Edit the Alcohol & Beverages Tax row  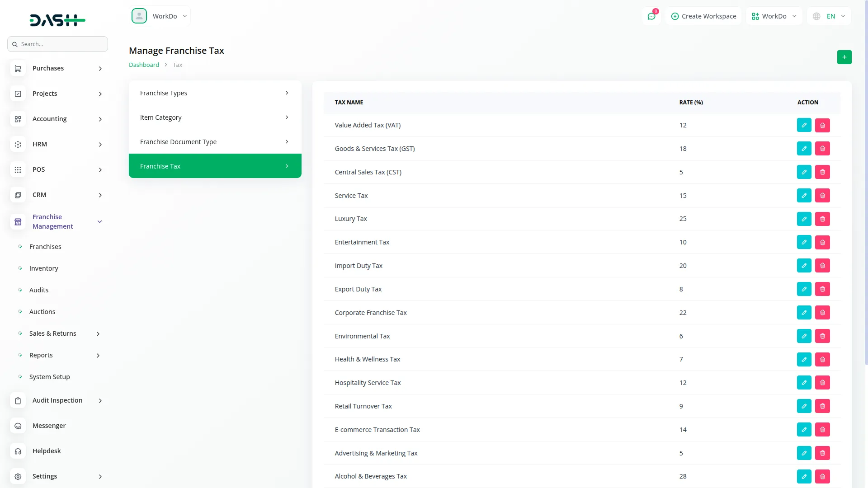pyautogui.click(x=804, y=476)
